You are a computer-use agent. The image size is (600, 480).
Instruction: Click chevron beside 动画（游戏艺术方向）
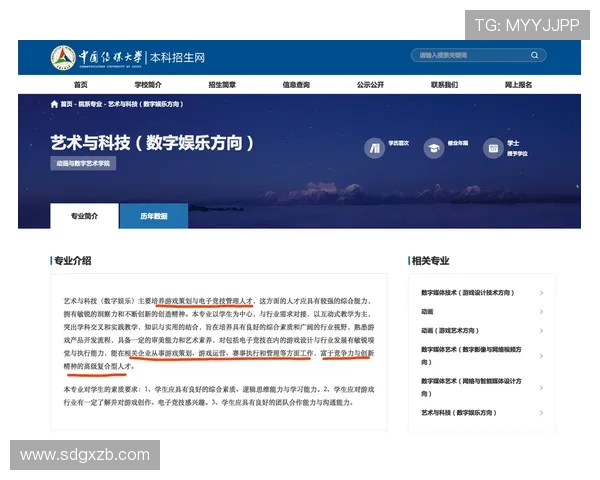coord(541,330)
